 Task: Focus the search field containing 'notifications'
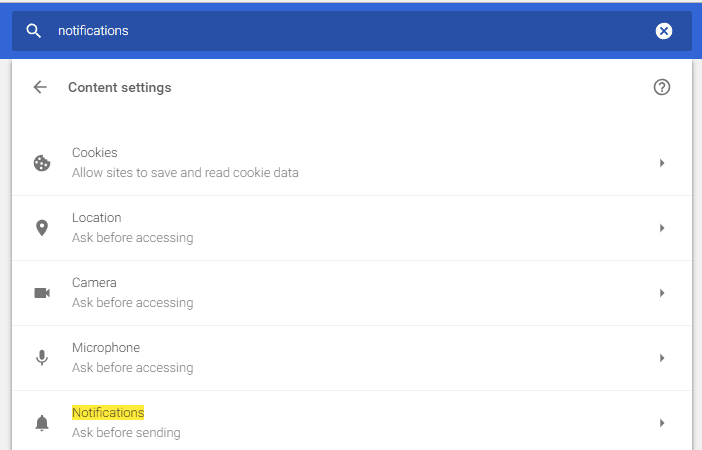(340, 31)
